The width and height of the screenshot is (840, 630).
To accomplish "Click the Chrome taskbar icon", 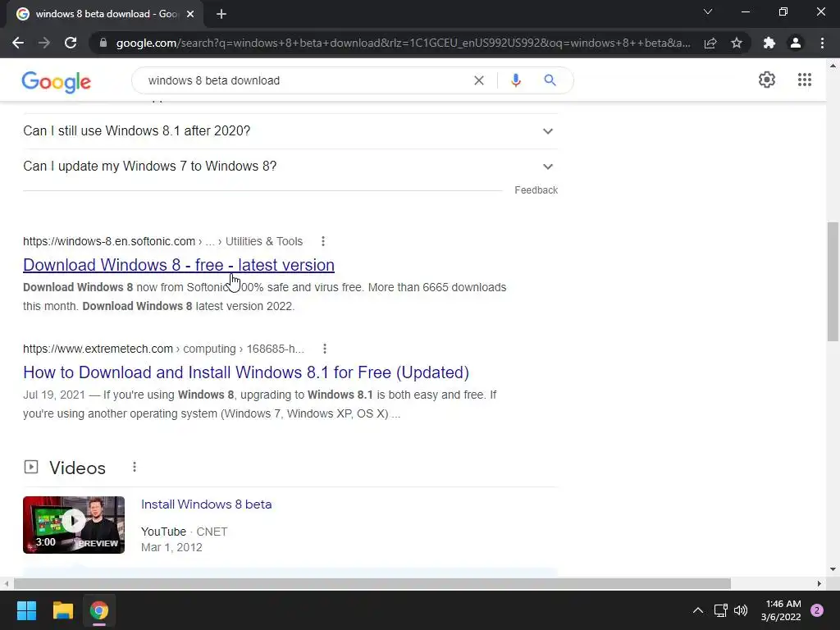I will click(99, 610).
